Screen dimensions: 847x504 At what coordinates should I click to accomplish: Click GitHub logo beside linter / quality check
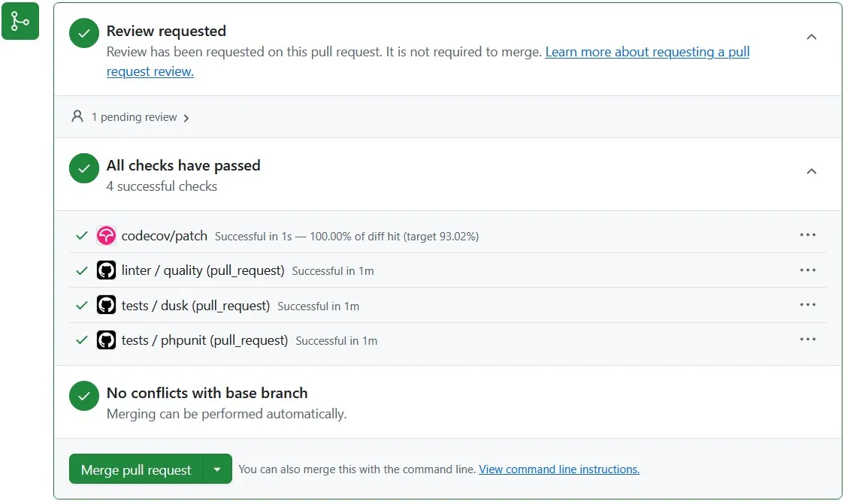pos(107,270)
